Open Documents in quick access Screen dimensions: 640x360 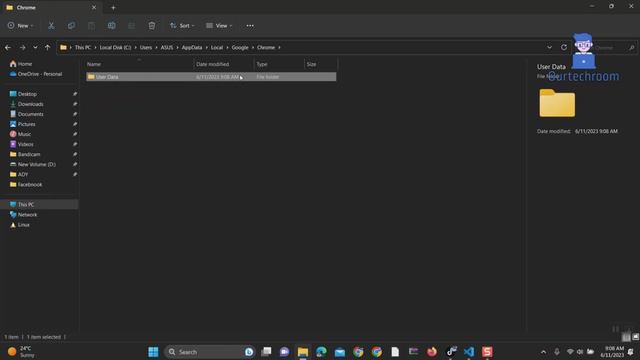(27, 114)
